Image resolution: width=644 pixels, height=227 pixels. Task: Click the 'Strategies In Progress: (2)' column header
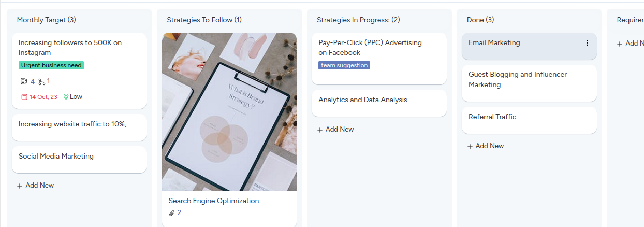(358, 20)
